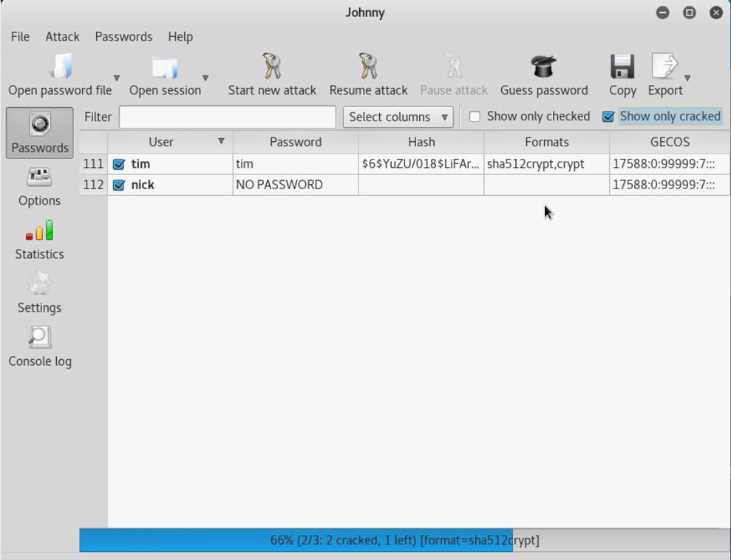Image resolution: width=731 pixels, height=560 pixels.
Task: Open the Statistics sidebar panel
Action: (40, 240)
